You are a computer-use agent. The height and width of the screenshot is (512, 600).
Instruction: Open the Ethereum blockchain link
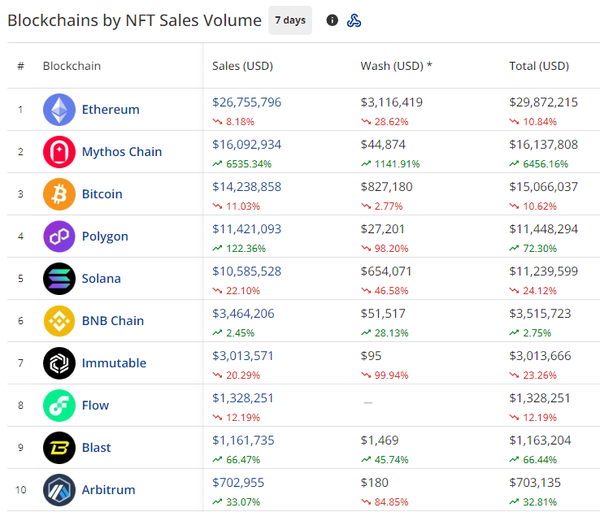[x=110, y=110]
